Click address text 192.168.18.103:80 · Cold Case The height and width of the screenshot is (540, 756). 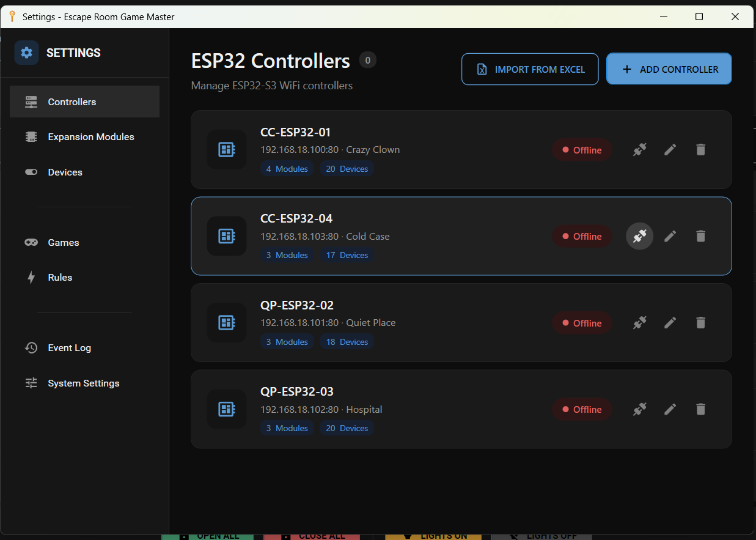[325, 236]
